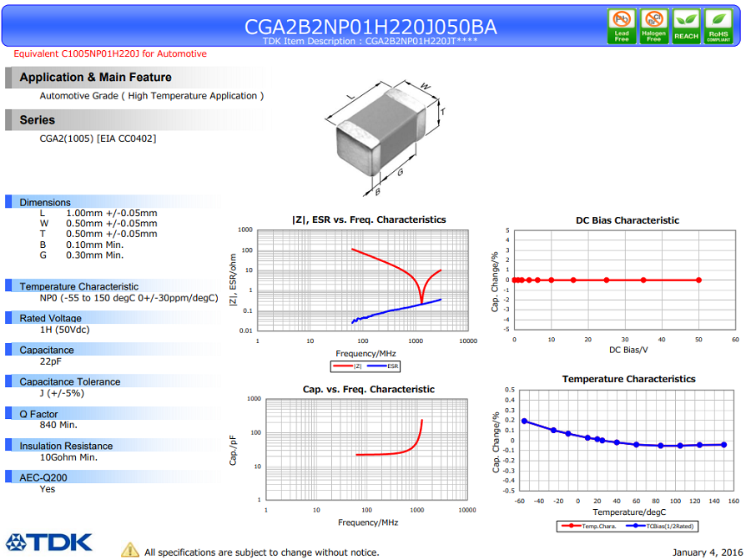Click the Temperature Characteristic heading
The width and height of the screenshot is (751, 560).
click(79, 286)
